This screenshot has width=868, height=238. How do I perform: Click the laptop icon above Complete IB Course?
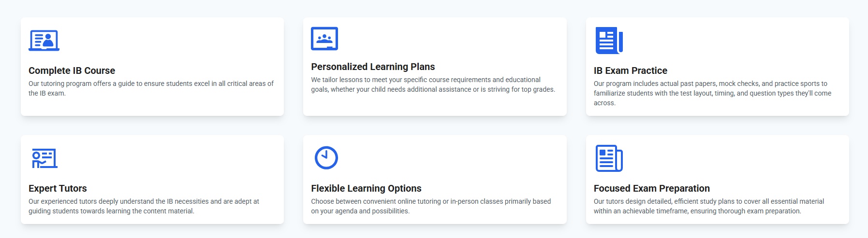click(44, 41)
